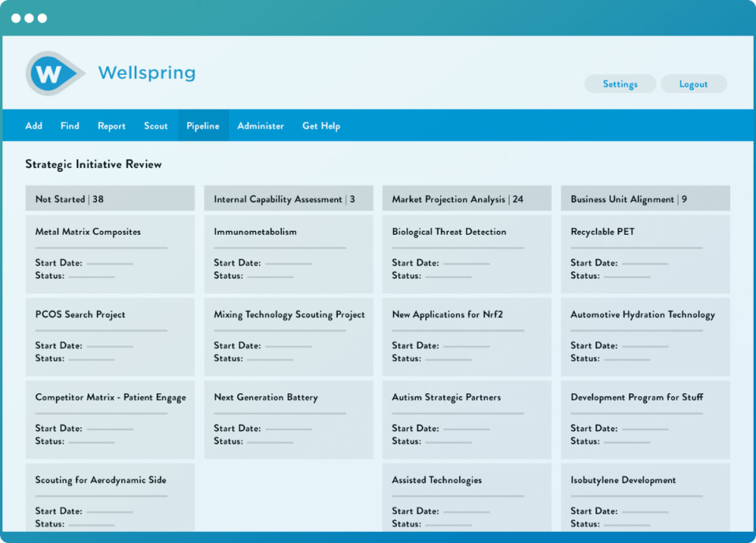Viewport: 756px width, 543px height.
Task: Select the Biological Threat Detection card
Action: coord(466,253)
